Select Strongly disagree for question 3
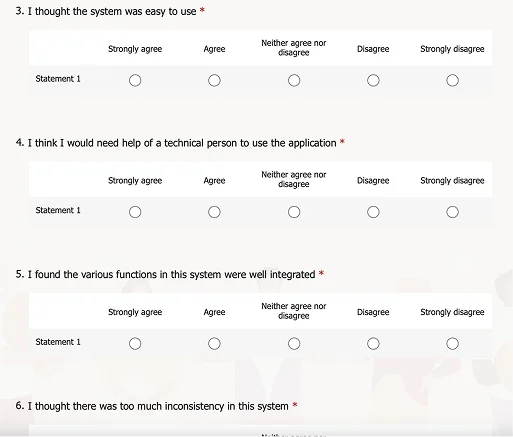Image resolution: width=513 pixels, height=437 pixels. click(x=452, y=80)
